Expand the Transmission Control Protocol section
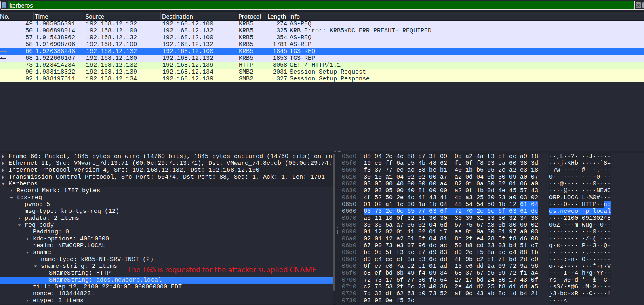Screen dimensions: 644x305 click(3, 177)
